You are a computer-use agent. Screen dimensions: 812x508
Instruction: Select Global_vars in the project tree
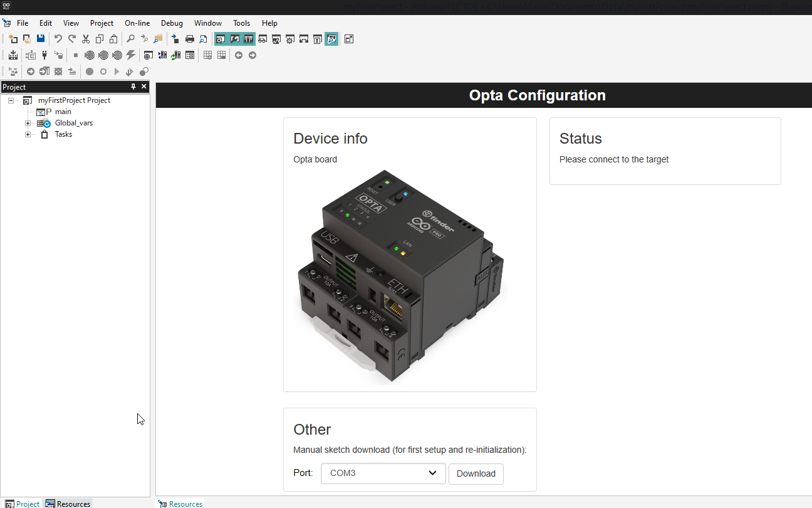click(x=74, y=123)
